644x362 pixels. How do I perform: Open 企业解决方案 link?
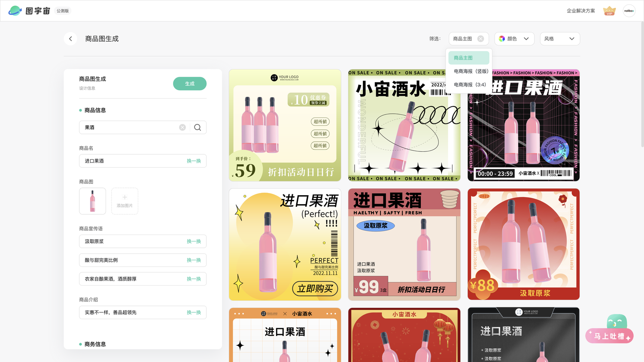[580, 11]
